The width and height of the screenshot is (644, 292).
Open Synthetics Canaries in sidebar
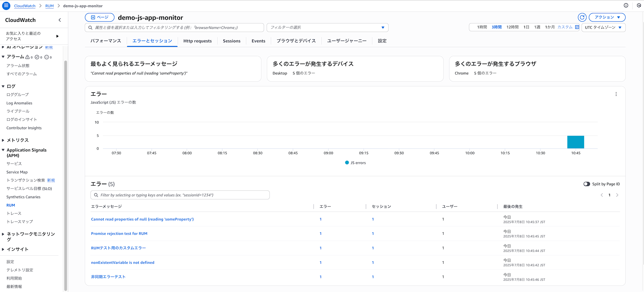coord(24,197)
